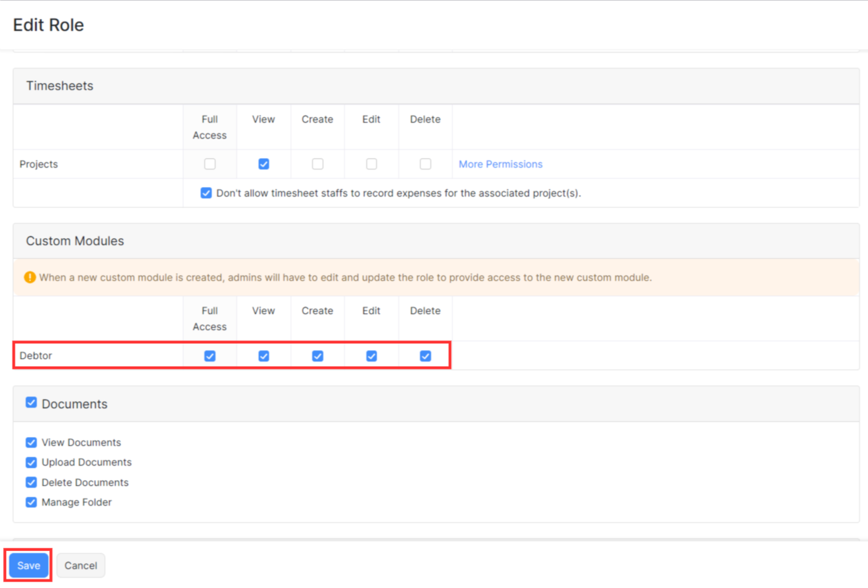This screenshot has width=868, height=588.
Task: Disable Delete Documents permission
Action: pos(31,482)
